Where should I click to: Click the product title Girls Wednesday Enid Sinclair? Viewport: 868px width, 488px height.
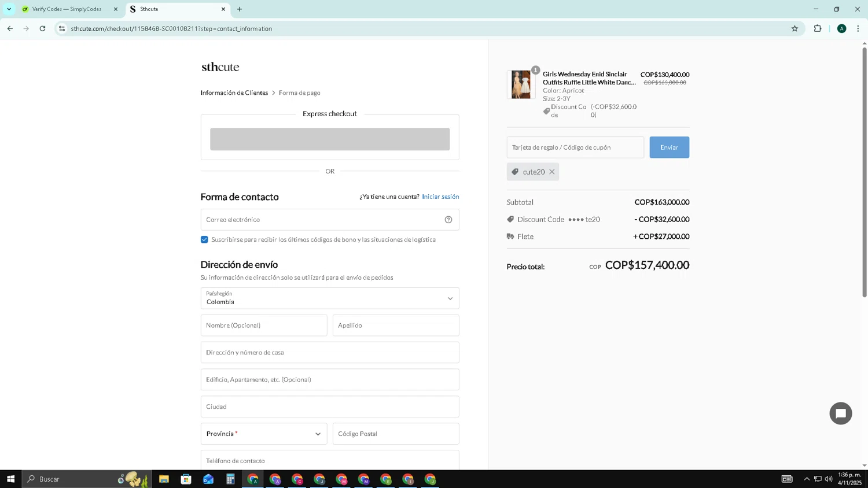[x=589, y=78]
